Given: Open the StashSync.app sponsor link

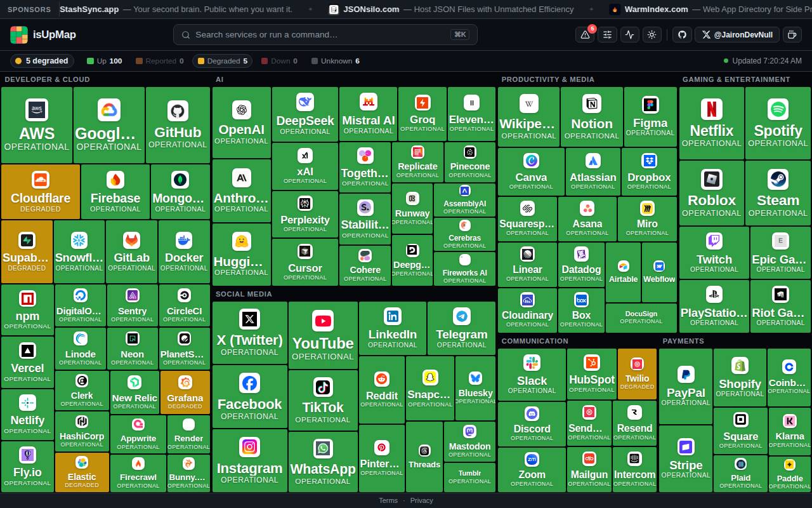Looking at the screenshot, I should point(176,10).
